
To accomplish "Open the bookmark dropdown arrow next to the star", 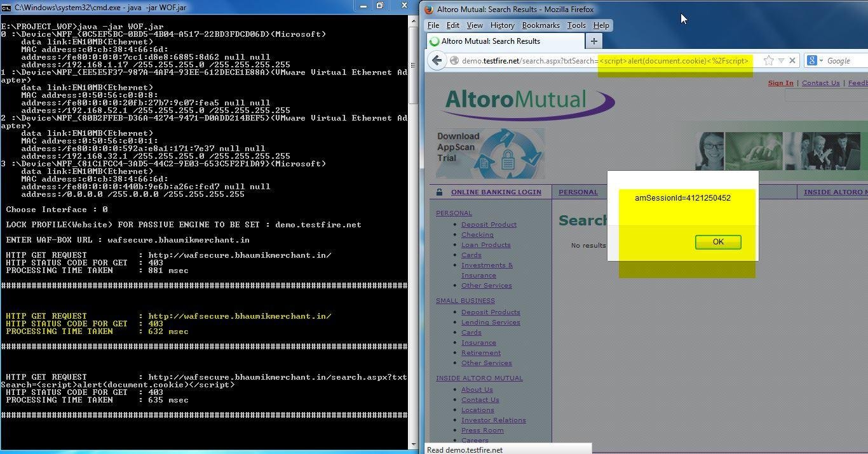I will pyautogui.click(x=780, y=61).
